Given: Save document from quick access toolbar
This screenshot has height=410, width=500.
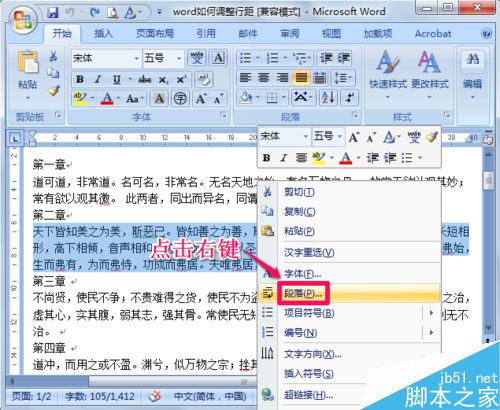Looking at the screenshot, I should point(53,13).
